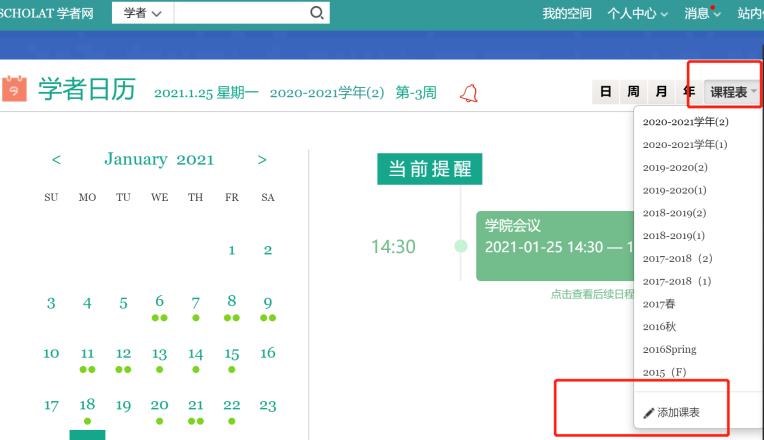Select 2020-2021学年(1) from the list

[x=685, y=144]
